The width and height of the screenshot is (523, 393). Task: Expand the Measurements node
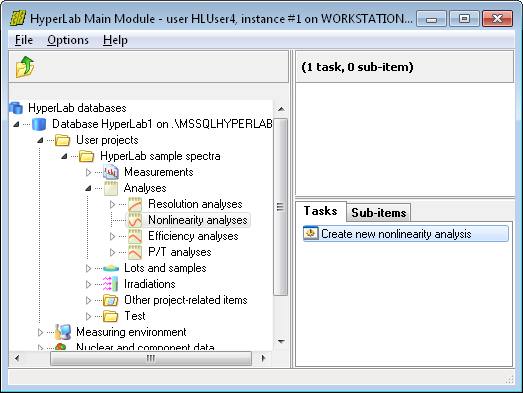pos(88,172)
